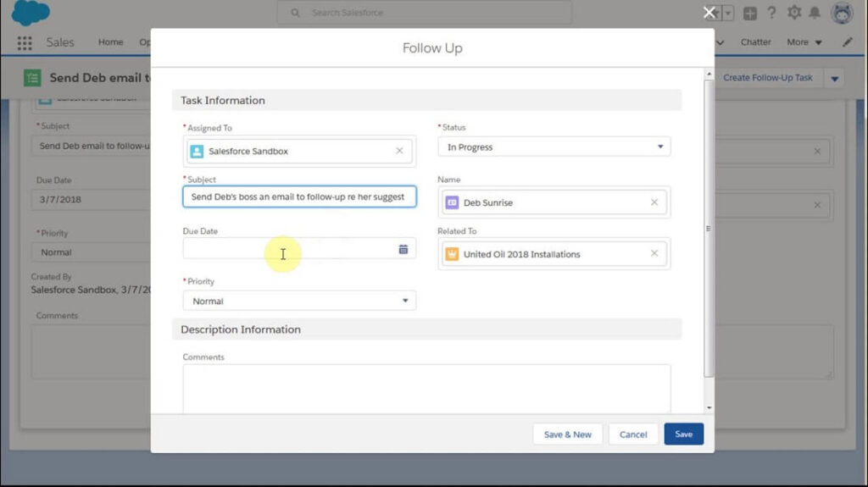The image size is (868, 487).
Task: Click the edit pencil in navigation bar
Action: click(847, 42)
